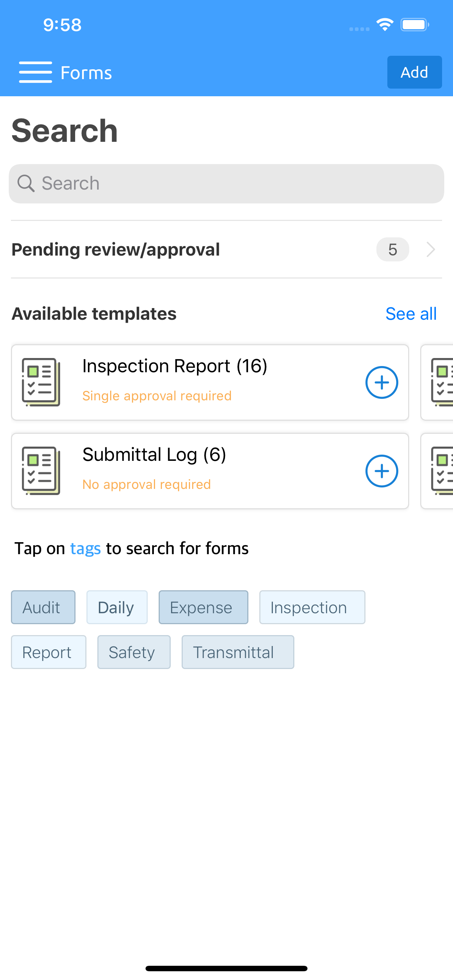Tap the Add button in header

[414, 72]
